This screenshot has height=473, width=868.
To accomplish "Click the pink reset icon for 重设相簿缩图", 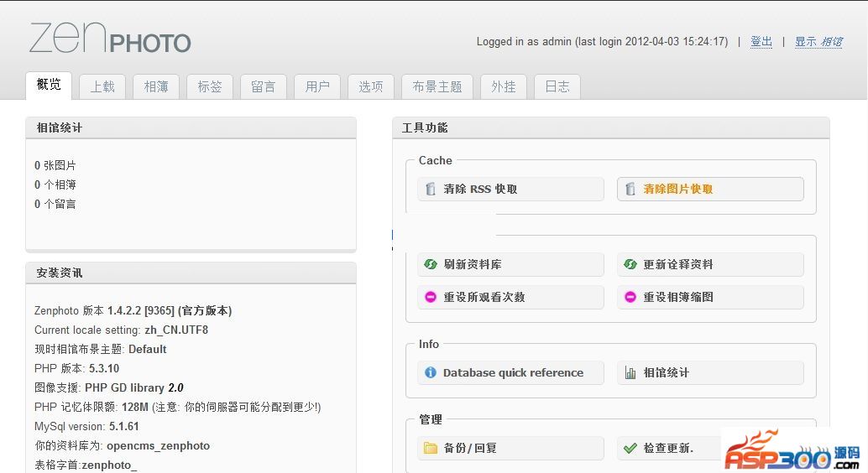I will (630, 297).
